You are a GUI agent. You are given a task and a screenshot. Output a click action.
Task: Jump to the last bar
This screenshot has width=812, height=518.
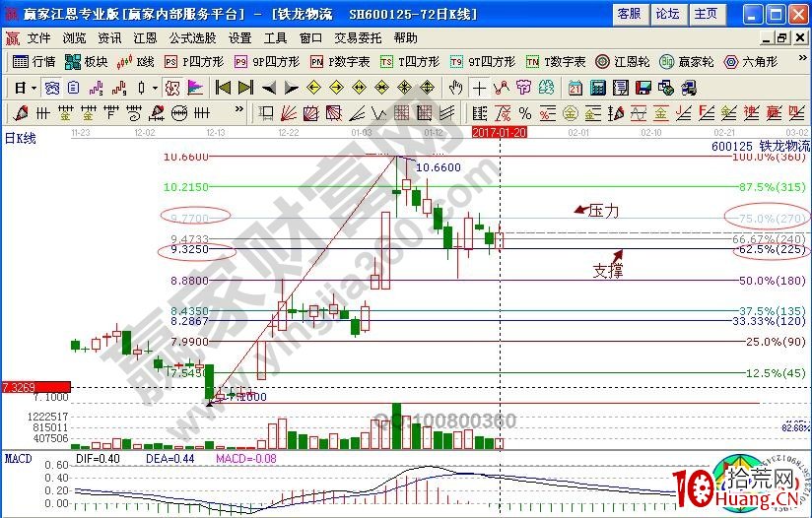(245, 88)
